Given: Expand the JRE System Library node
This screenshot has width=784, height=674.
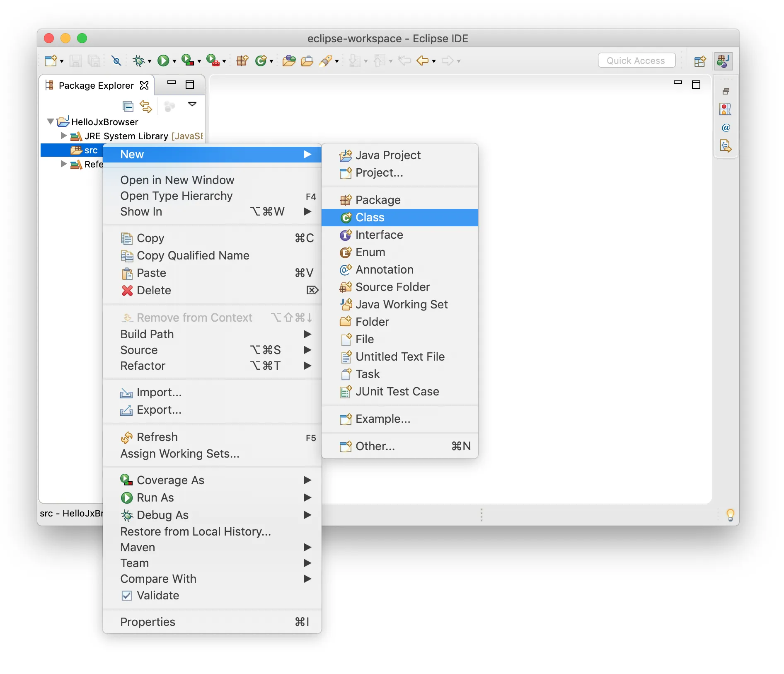Looking at the screenshot, I should point(63,136).
